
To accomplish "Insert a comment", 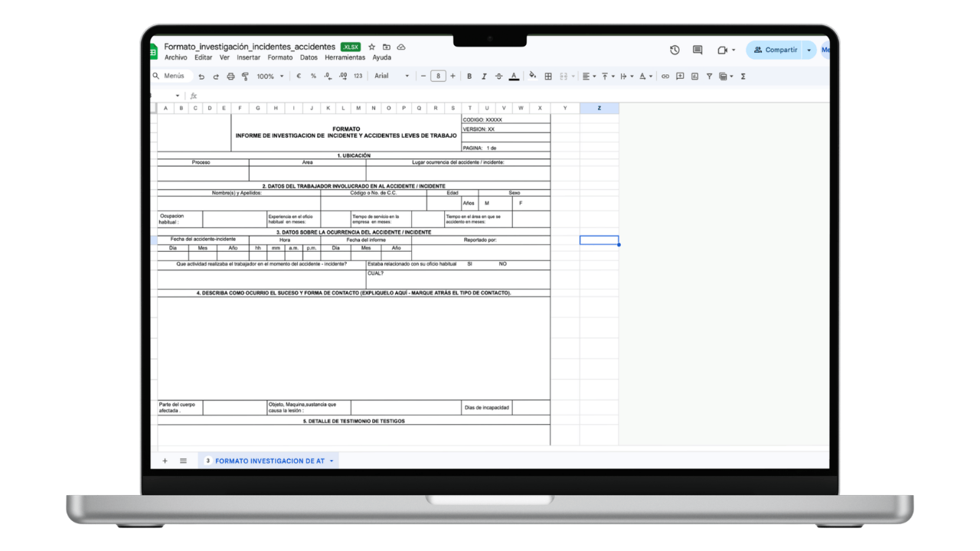I will [680, 76].
